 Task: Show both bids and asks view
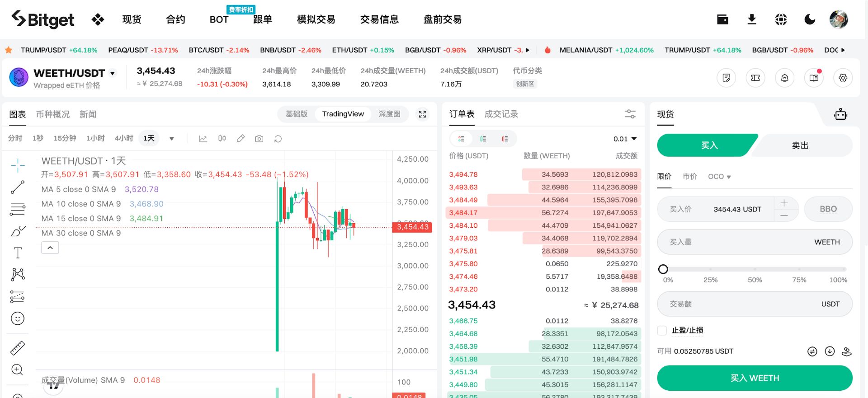[461, 139]
